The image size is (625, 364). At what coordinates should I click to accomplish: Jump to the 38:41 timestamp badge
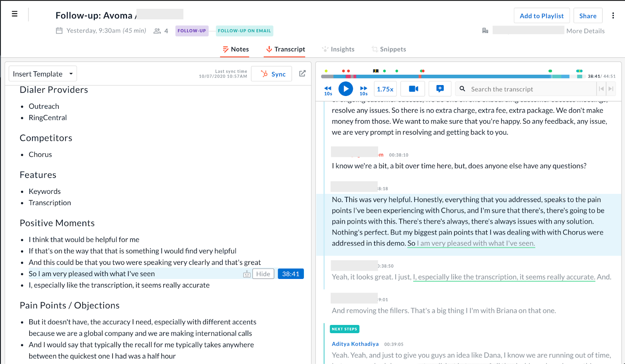(x=291, y=274)
